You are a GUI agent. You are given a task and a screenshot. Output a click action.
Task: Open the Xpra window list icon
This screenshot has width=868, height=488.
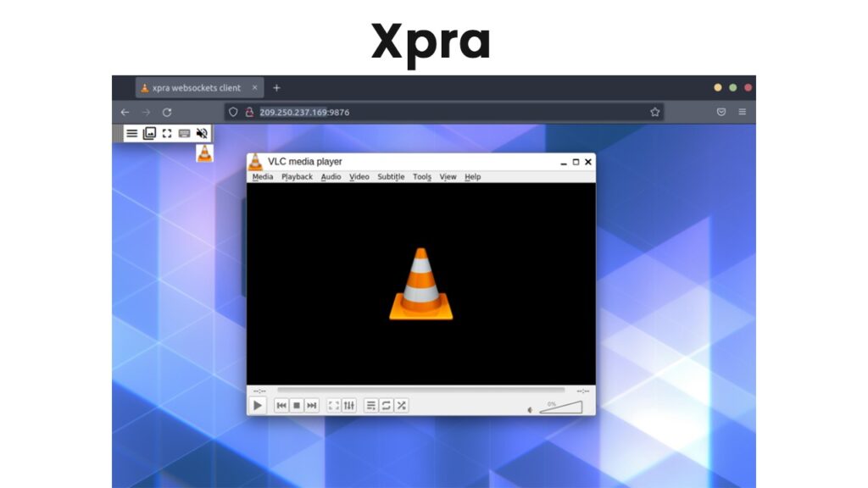click(x=149, y=133)
